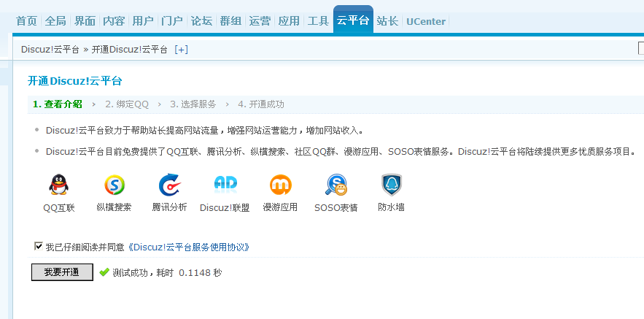
Task: Select the active 云平台 tab
Action: (353, 19)
